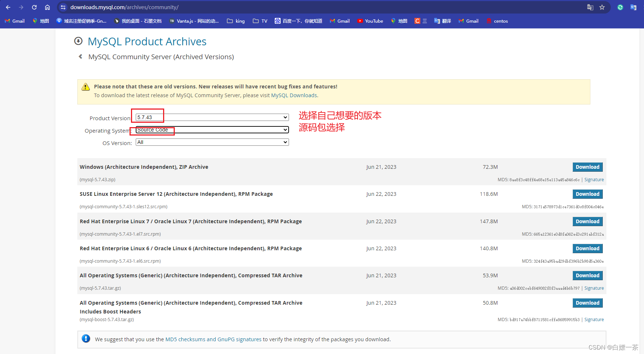Image resolution: width=644 pixels, height=354 pixels.
Task: Click site information icon in address bar
Action: pos(63,7)
